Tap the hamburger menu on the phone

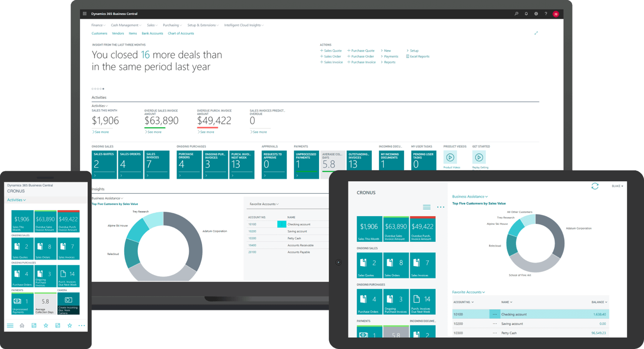pos(10,325)
